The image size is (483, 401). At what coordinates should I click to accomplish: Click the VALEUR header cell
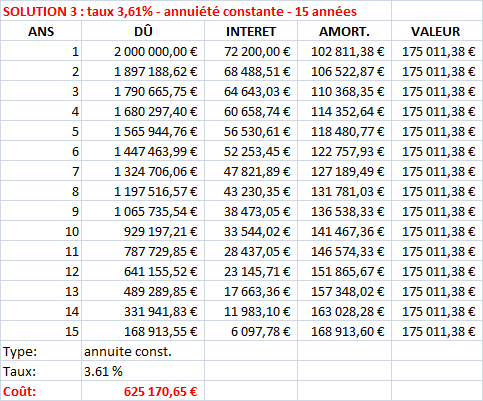point(436,31)
